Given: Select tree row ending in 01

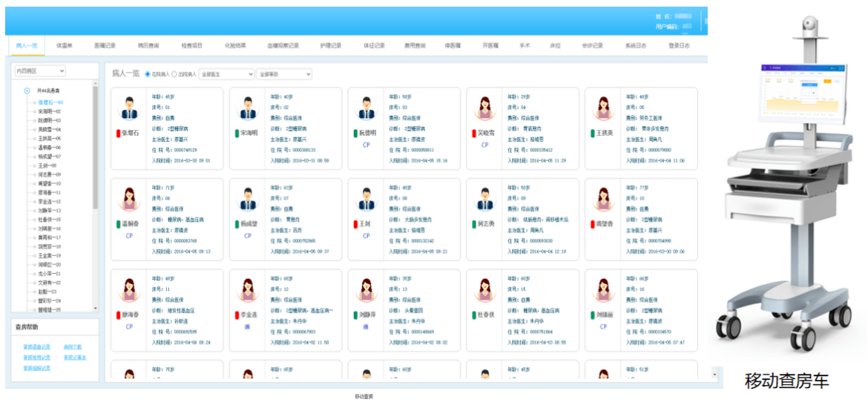Looking at the screenshot, I should point(51,102).
